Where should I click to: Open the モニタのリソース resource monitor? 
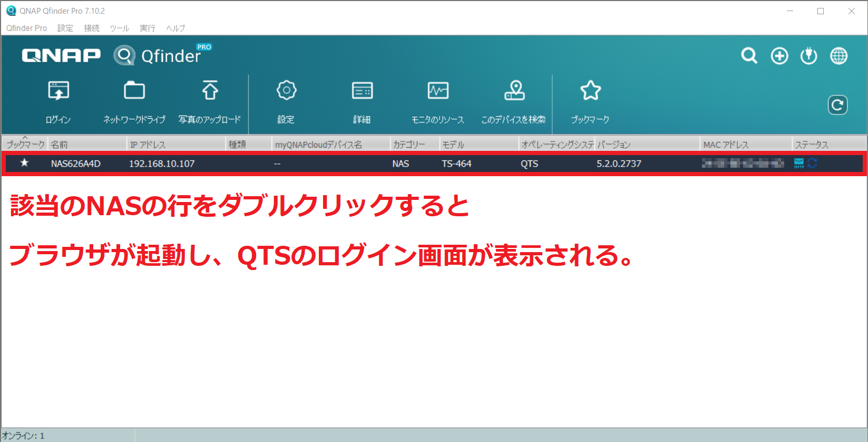pos(438,102)
